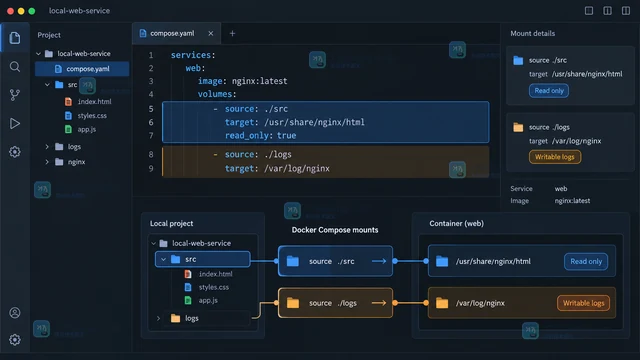The image size is (640, 360).
Task: Expand the logs folder chevron in Project panel
Action: (47, 147)
